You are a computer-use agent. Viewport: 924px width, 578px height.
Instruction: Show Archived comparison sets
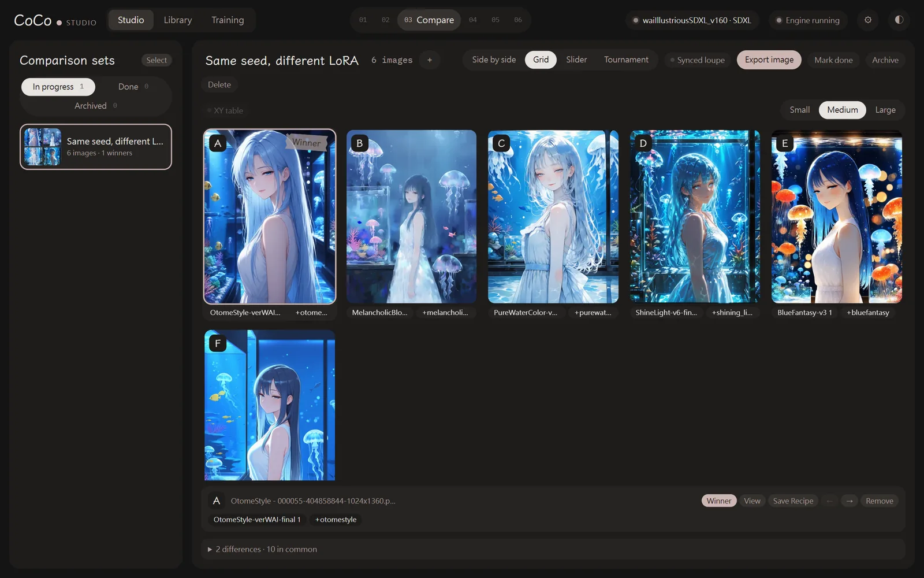96,106
